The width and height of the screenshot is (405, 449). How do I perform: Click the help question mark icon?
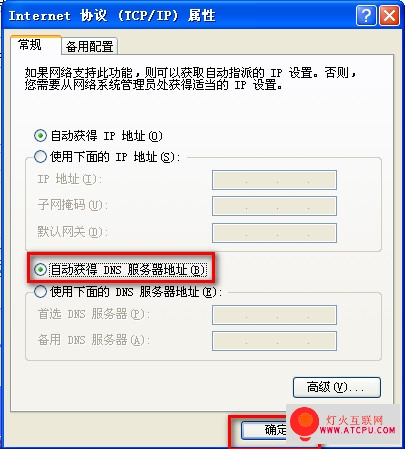pyautogui.click(x=366, y=15)
